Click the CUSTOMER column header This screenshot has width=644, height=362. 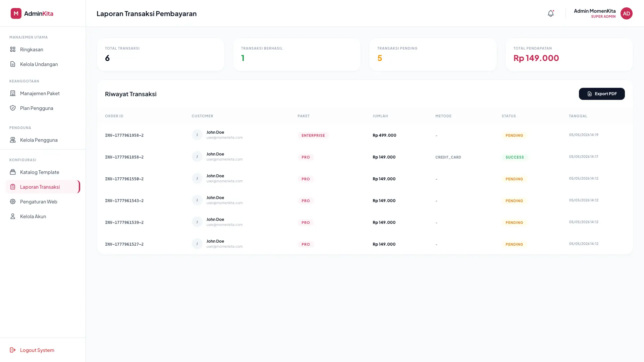pos(202,116)
